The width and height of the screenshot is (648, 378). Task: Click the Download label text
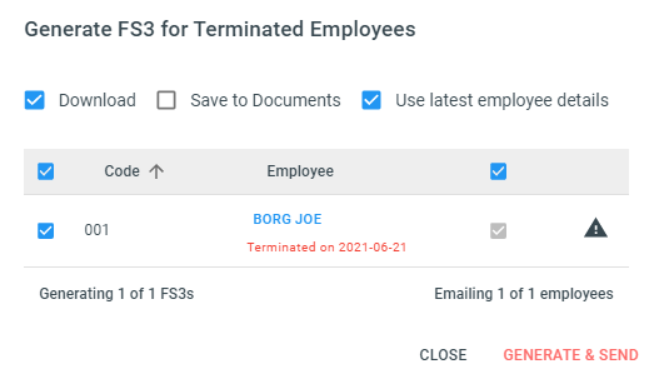pos(97,100)
